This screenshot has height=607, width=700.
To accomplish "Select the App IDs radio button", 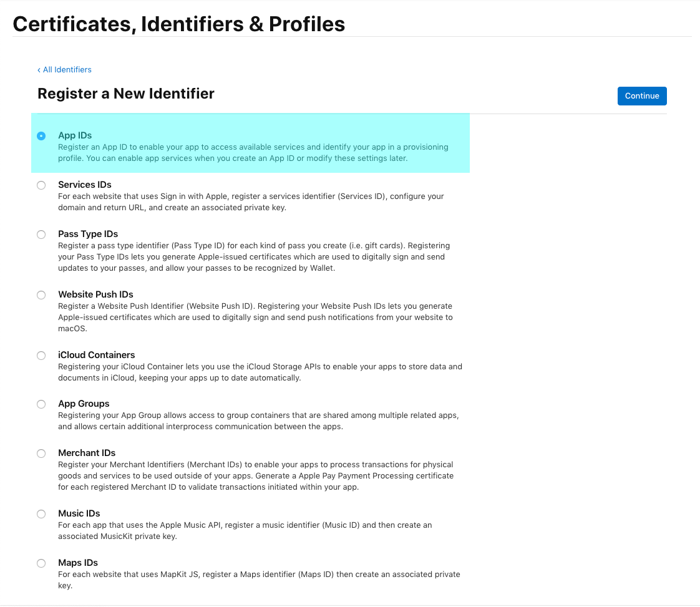I will pos(41,136).
